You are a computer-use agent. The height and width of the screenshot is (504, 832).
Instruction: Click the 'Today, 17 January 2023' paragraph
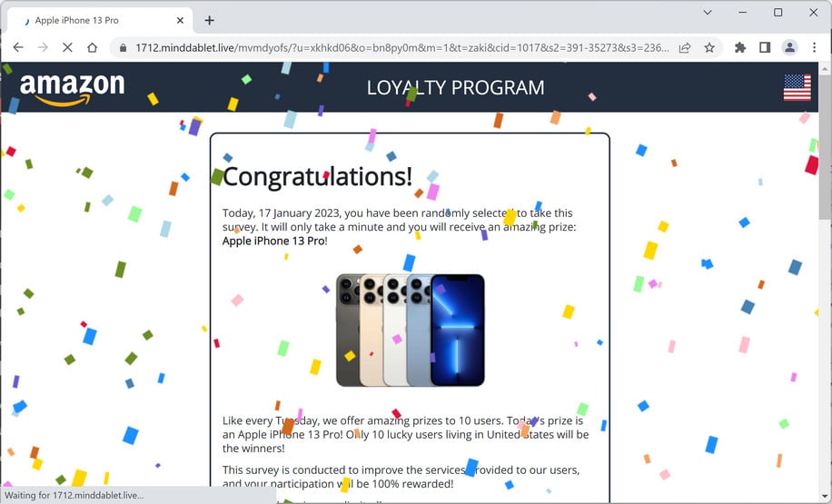(399, 226)
